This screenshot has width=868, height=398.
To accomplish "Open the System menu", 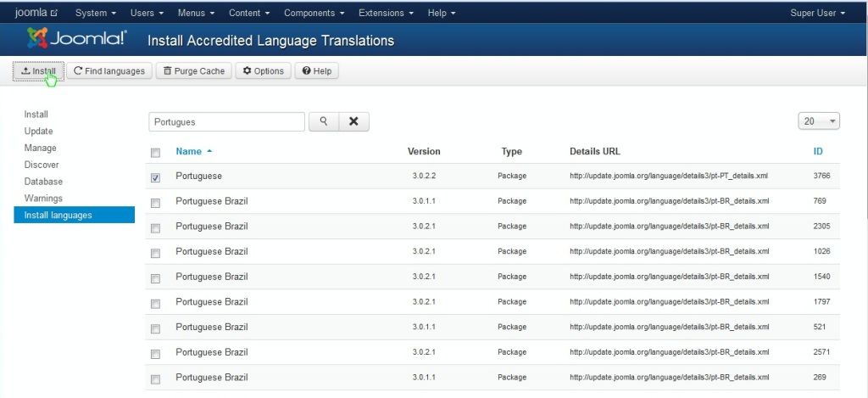I will (96, 13).
